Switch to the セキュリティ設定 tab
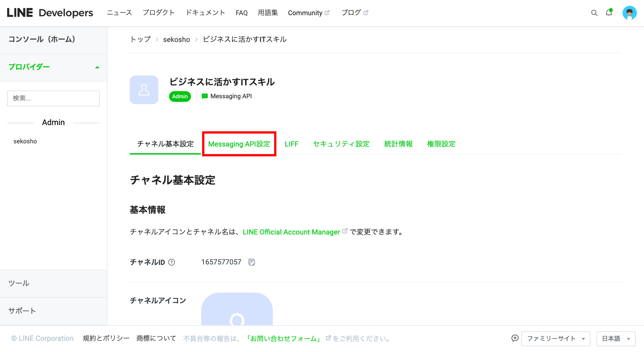This screenshot has height=352, width=644. (341, 144)
